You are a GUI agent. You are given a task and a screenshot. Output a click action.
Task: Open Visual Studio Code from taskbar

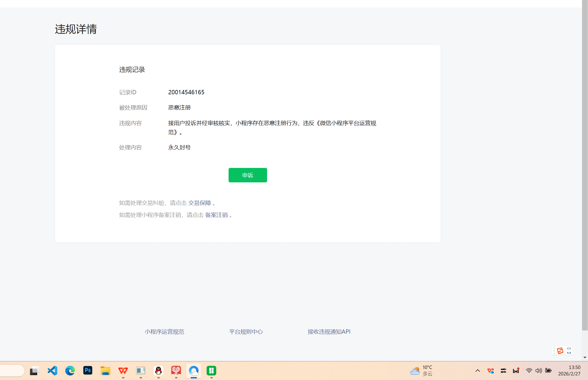[x=52, y=371]
